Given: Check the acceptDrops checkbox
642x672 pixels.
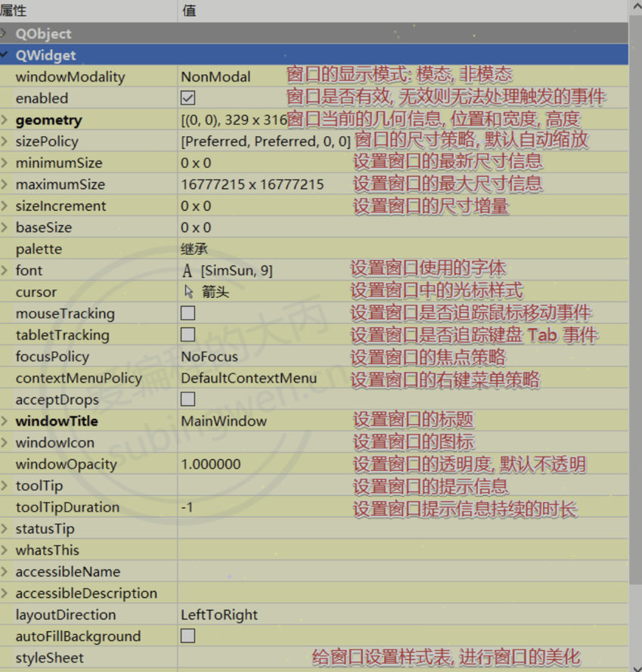Looking at the screenshot, I should 188,399.
